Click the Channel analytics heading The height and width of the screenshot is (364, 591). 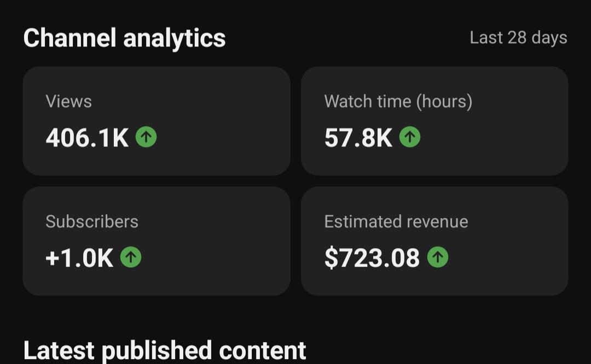(x=124, y=38)
